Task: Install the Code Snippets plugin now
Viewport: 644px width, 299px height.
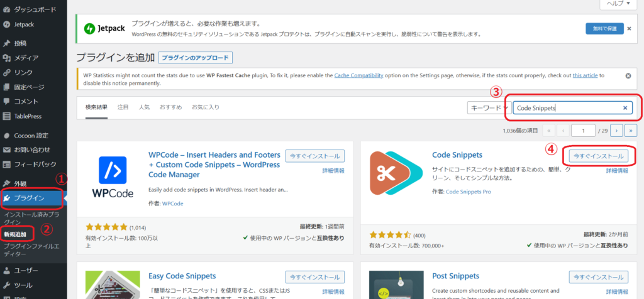Action: pyautogui.click(x=599, y=156)
